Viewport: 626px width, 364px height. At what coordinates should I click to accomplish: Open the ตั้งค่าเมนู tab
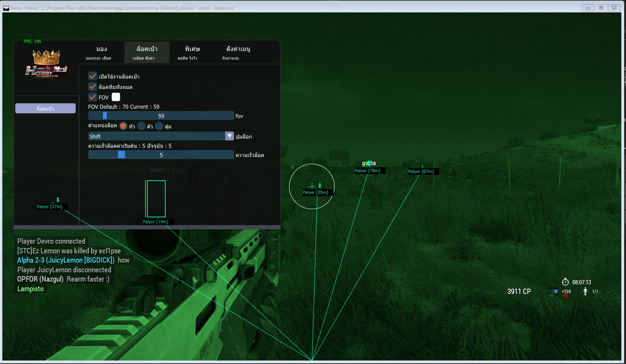pyautogui.click(x=238, y=52)
